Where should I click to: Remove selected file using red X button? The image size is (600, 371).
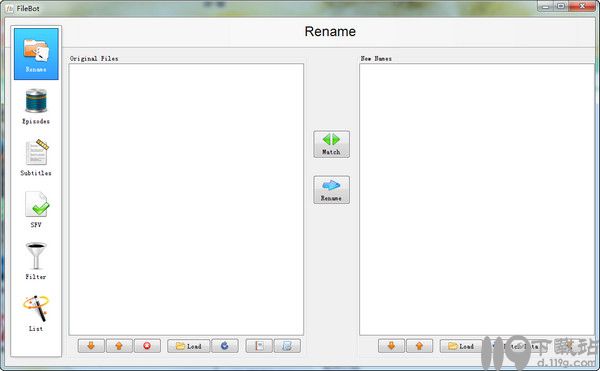coord(147,346)
